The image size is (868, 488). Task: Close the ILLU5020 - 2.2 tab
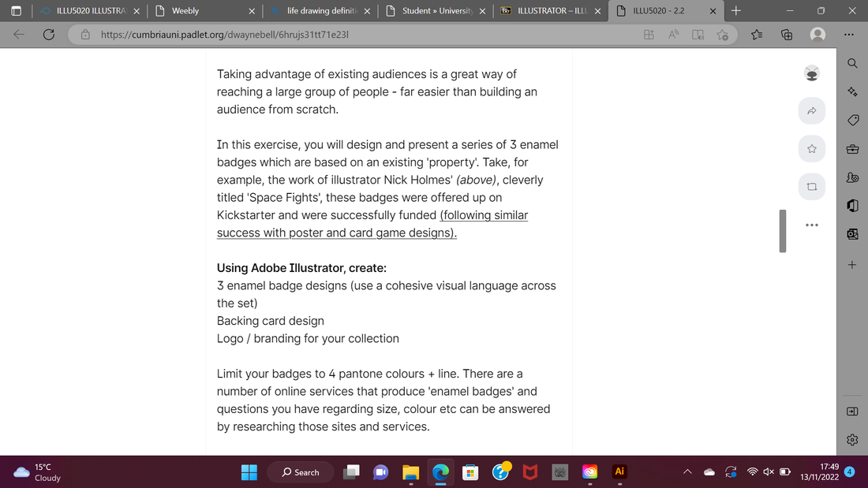click(x=713, y=11)
